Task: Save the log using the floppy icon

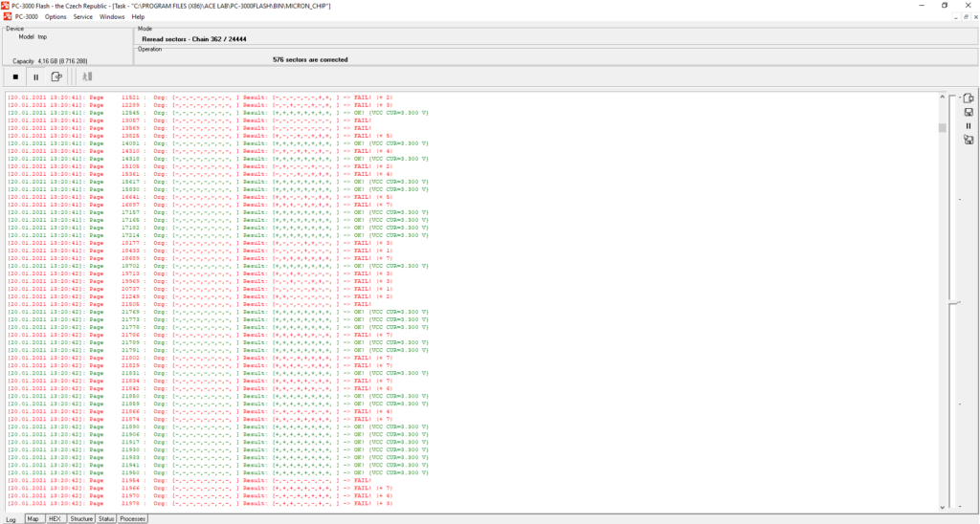Action: [969, 112]
